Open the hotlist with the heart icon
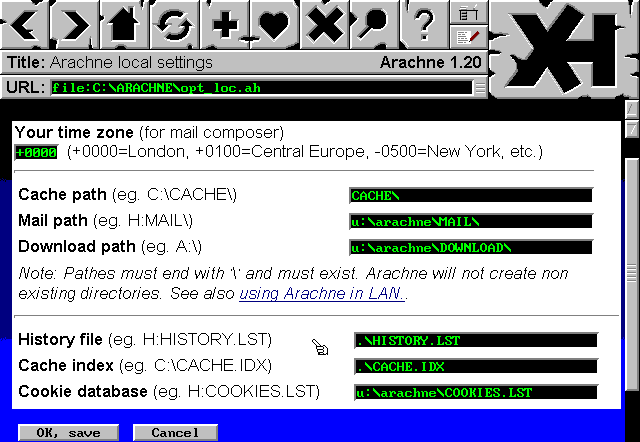Viewport: 640px width, 442px height. coord(275,24)
